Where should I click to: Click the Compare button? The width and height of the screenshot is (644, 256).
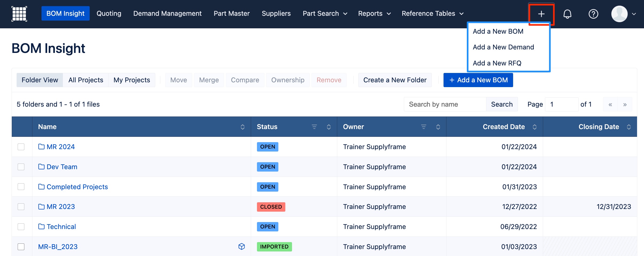pos(245,80)
